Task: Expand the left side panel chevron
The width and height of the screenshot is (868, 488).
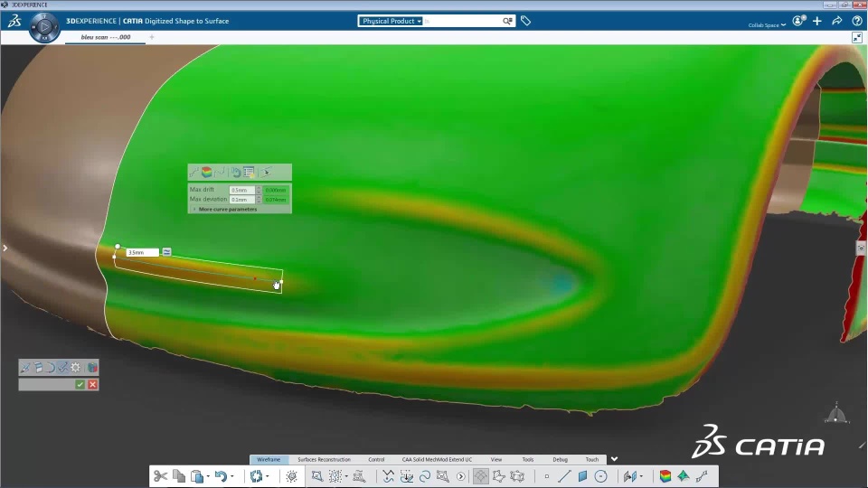Action: (5, 248)
